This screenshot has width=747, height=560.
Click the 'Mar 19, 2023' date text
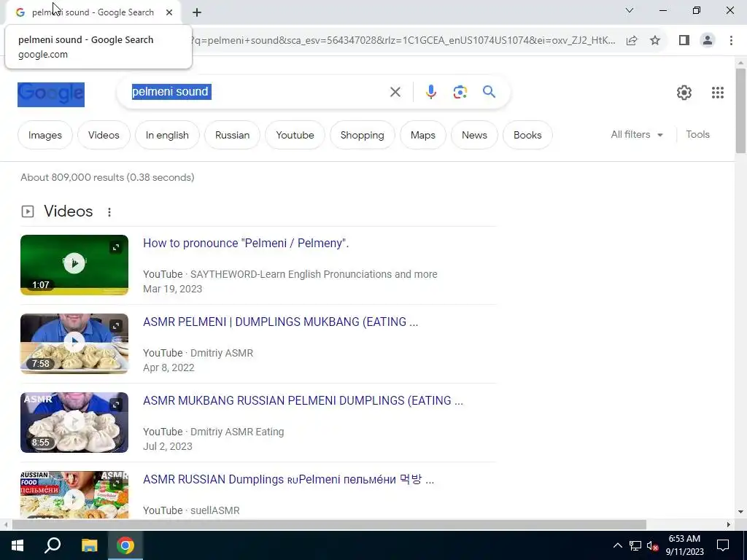pyautogui.click(x=172, y=289)
